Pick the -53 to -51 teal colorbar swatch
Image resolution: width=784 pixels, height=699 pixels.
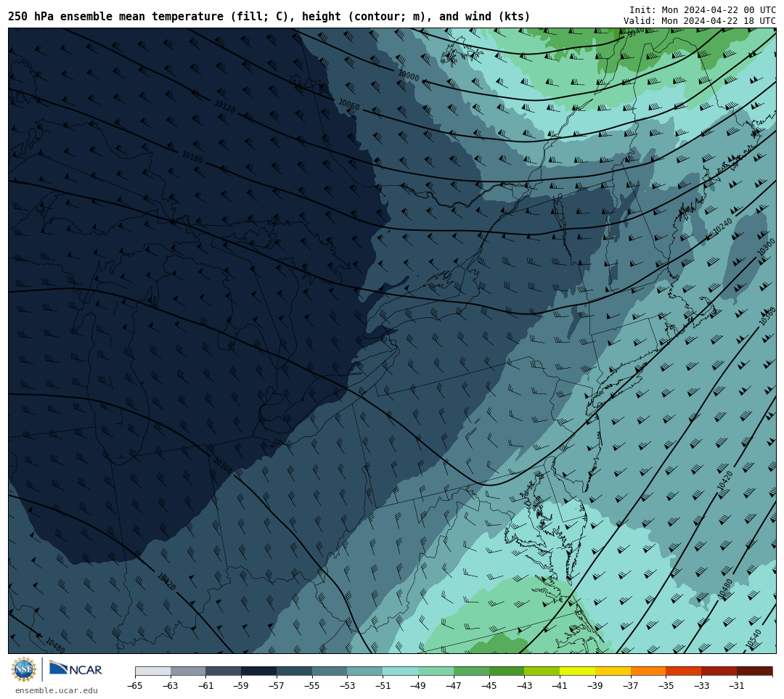tap(365, 671)
